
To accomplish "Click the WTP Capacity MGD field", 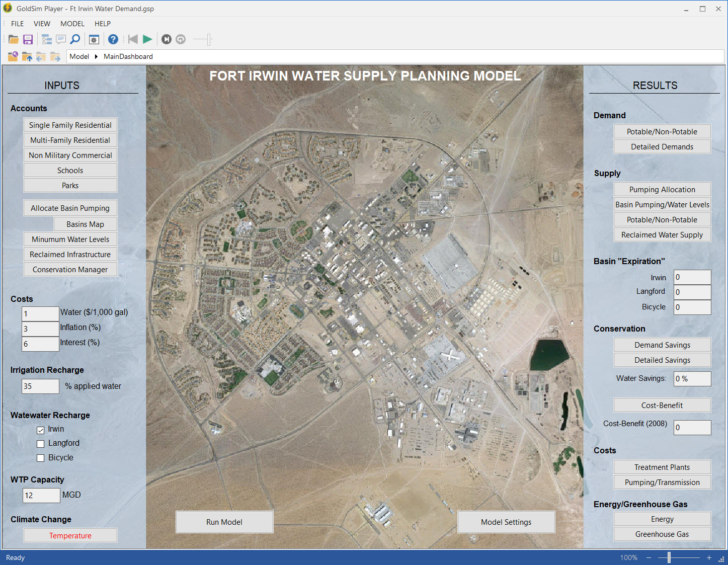I will click(41, 495).
